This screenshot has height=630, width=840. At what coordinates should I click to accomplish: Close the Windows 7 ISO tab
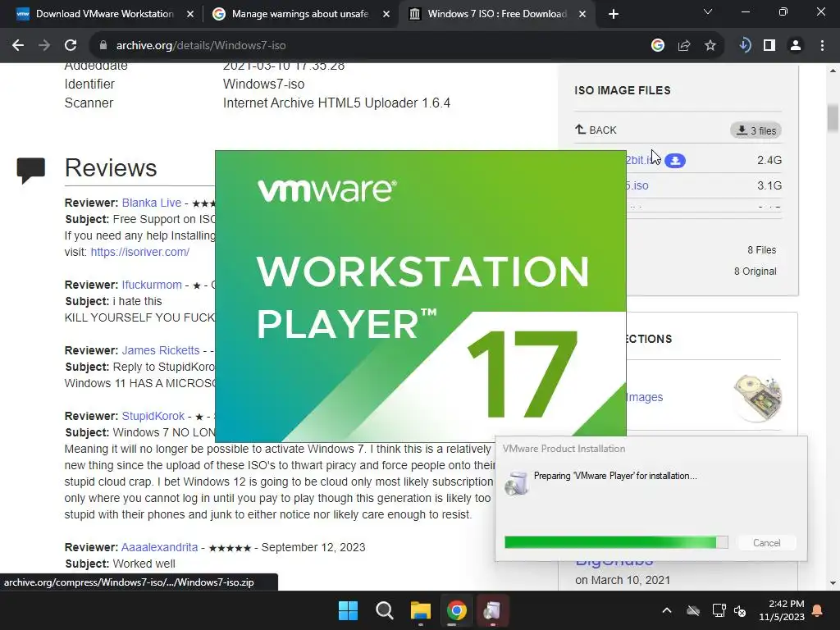click(582, 14)
